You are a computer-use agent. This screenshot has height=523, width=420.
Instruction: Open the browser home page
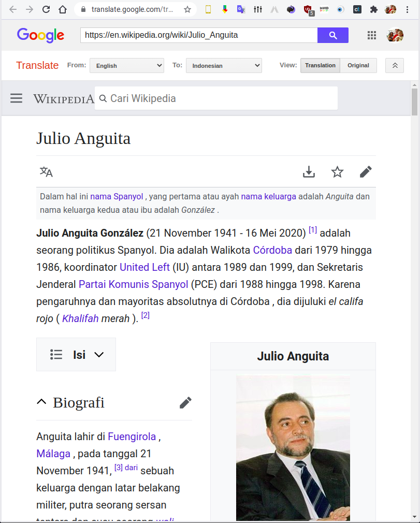(62, 9)
